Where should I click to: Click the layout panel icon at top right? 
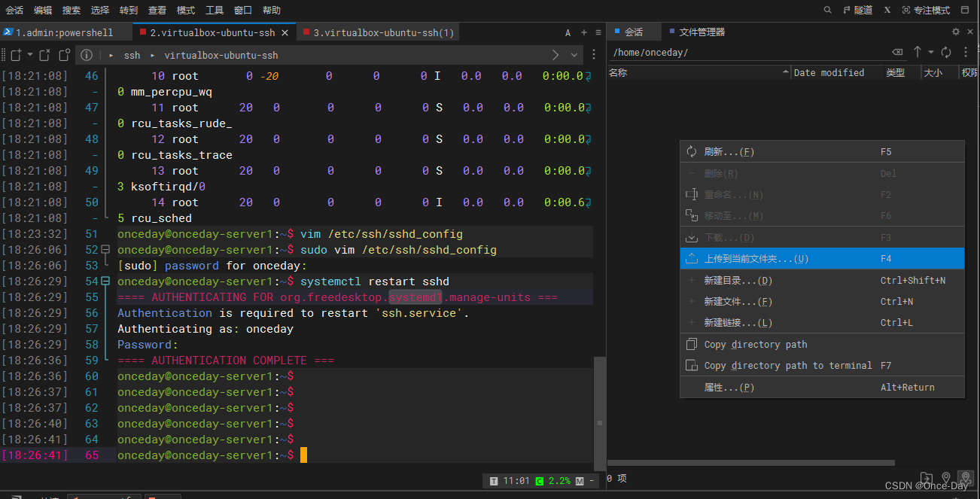tap(966, 11)
